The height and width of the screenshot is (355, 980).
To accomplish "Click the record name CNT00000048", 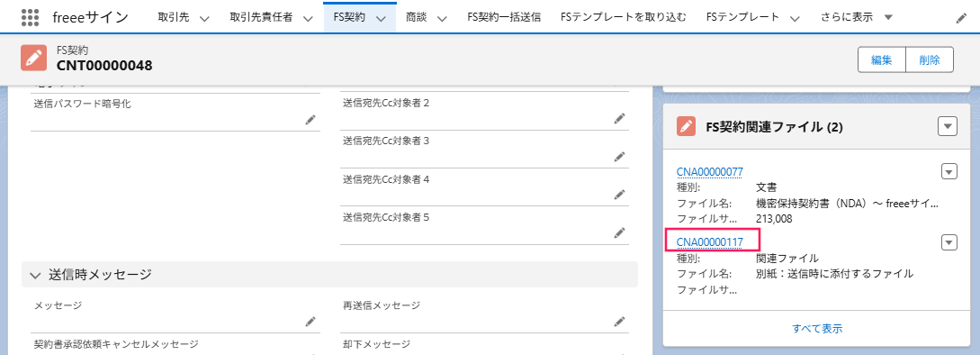I will tap(104, 66).
